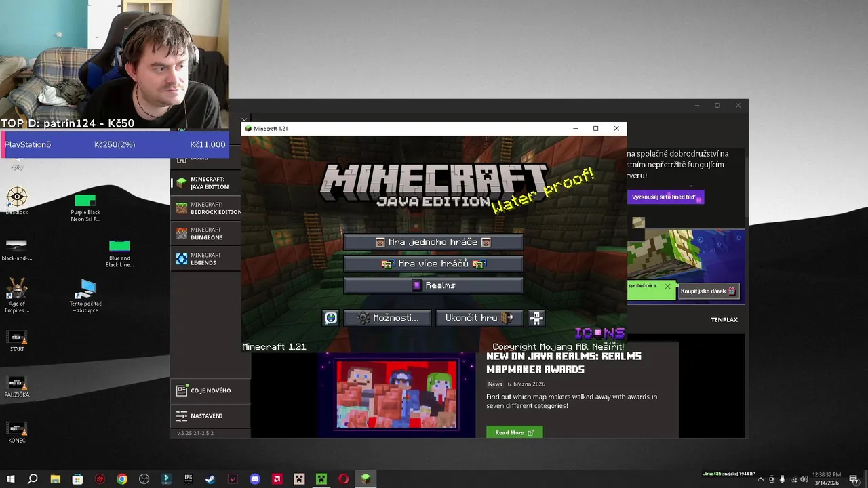The height and width of the screenshot is (488, 868).
Task: Click Read More under Realms news
Action: click(514, 432)
